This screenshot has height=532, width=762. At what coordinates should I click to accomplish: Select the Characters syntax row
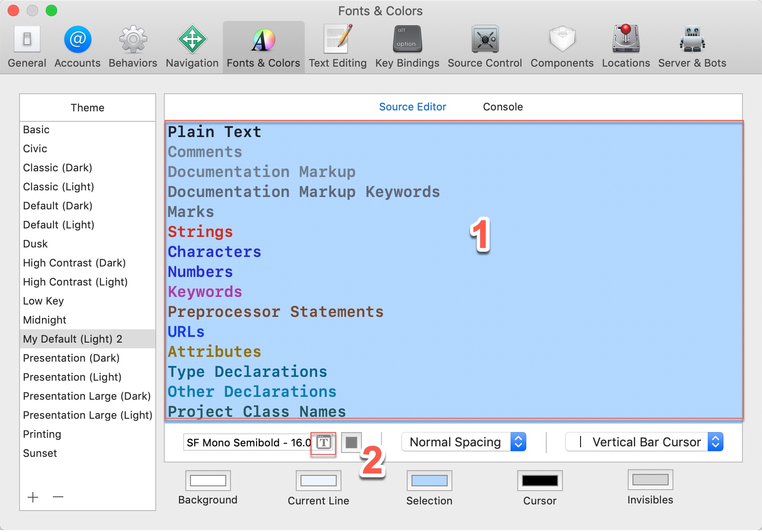coord(454,252)
